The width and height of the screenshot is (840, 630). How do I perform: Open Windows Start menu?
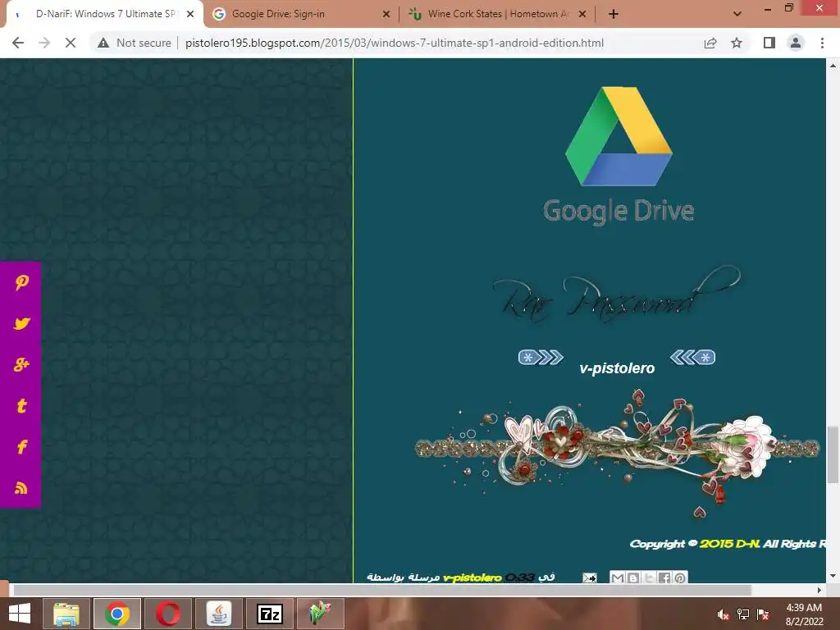click(x=20, y=614)
